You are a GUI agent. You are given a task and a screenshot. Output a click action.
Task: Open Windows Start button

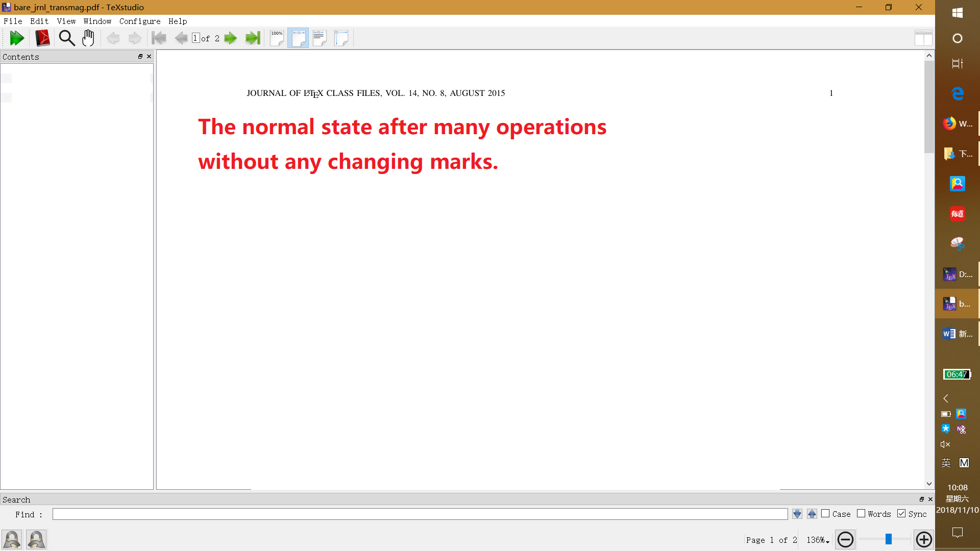958,13
